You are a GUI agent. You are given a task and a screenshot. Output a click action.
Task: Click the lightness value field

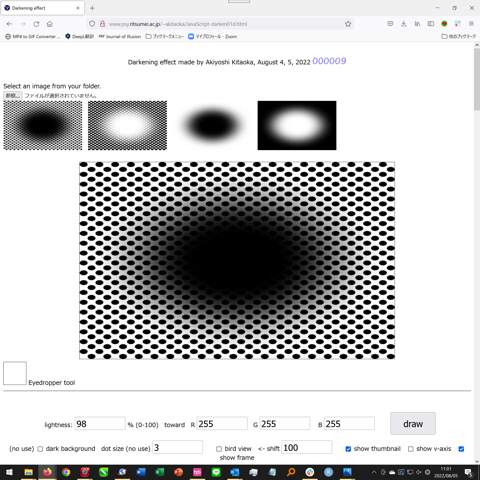[100, 424]
